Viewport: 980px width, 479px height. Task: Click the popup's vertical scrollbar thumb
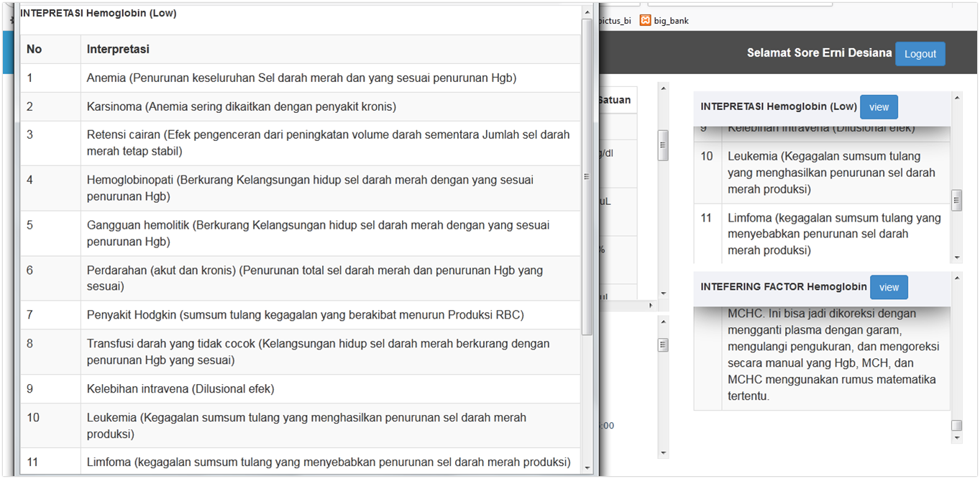pos(587,176)
